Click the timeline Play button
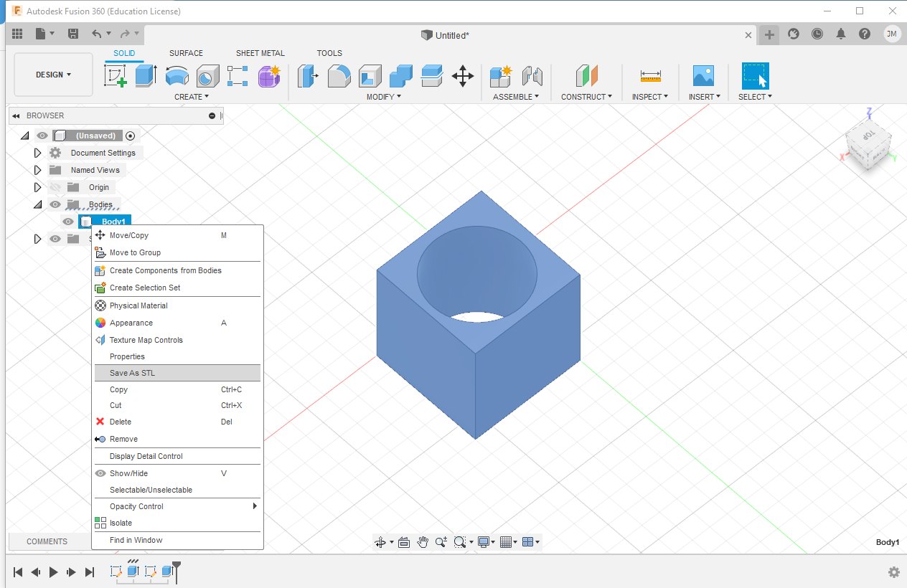The width and height of the screenshot is (907, 588). (53, 572)
